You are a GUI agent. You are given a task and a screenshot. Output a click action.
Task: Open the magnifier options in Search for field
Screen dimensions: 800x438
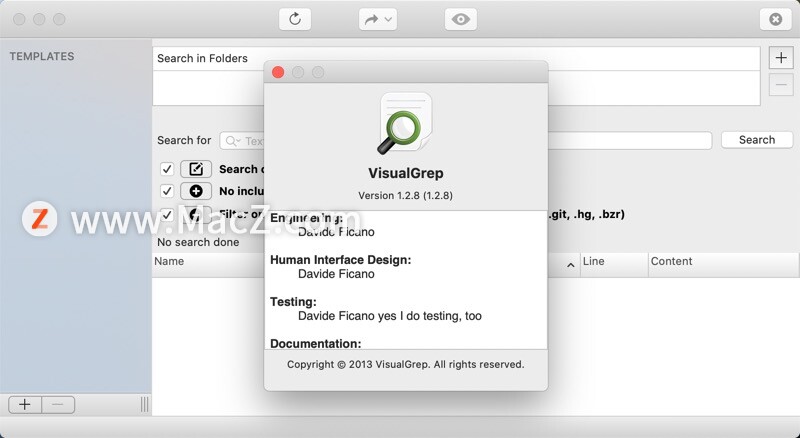[233, 140]
